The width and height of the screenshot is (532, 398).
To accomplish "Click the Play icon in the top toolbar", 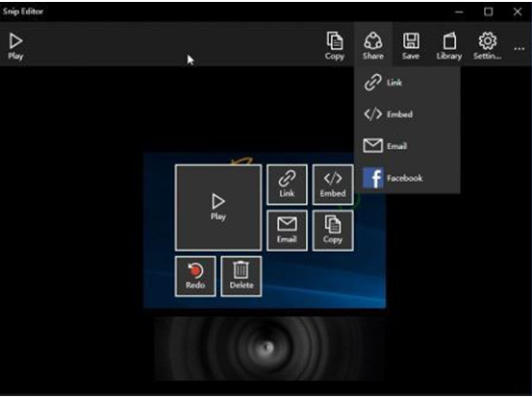I will 15,46.
